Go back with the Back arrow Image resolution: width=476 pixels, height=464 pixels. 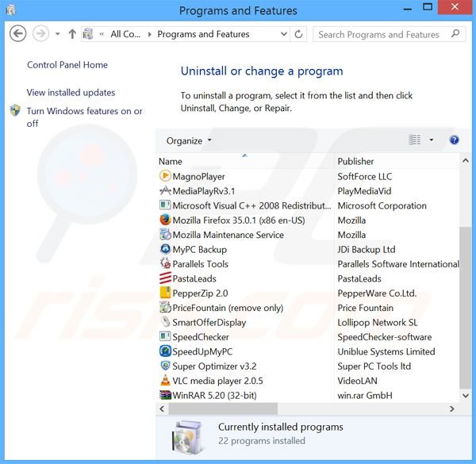[x=17, y=33]
